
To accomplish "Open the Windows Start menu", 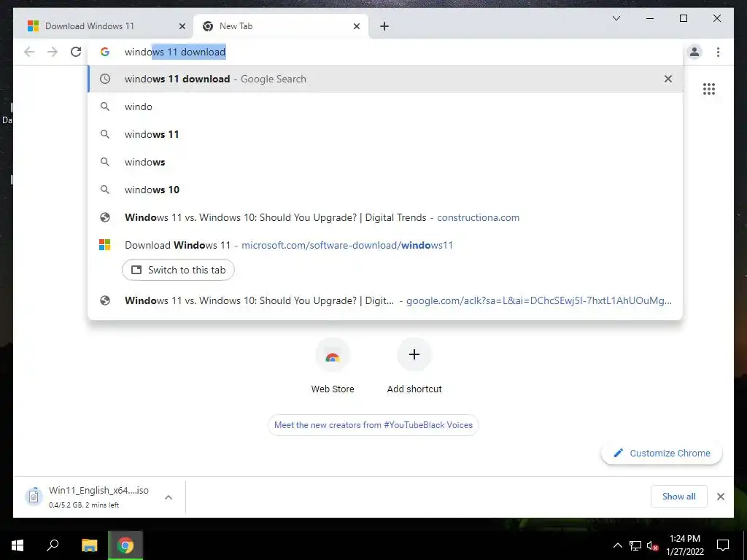I will (x=18, y=545).
